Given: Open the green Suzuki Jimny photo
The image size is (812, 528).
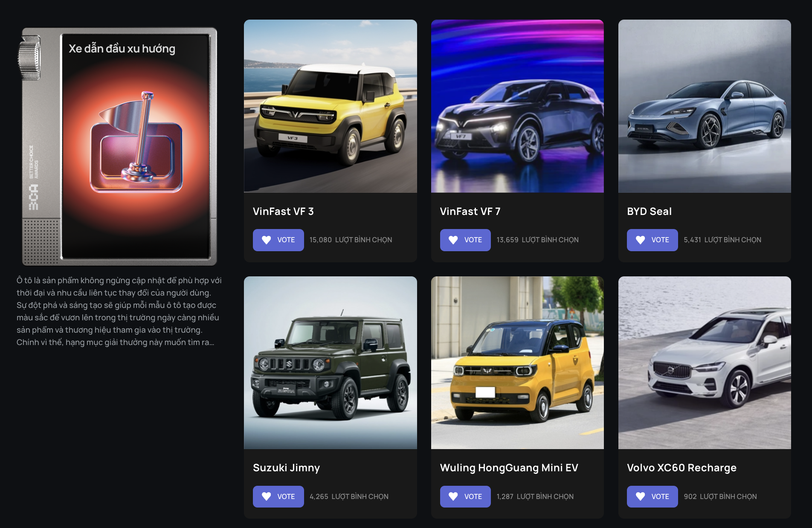Looking at the screenshot, I should (331, 363).
